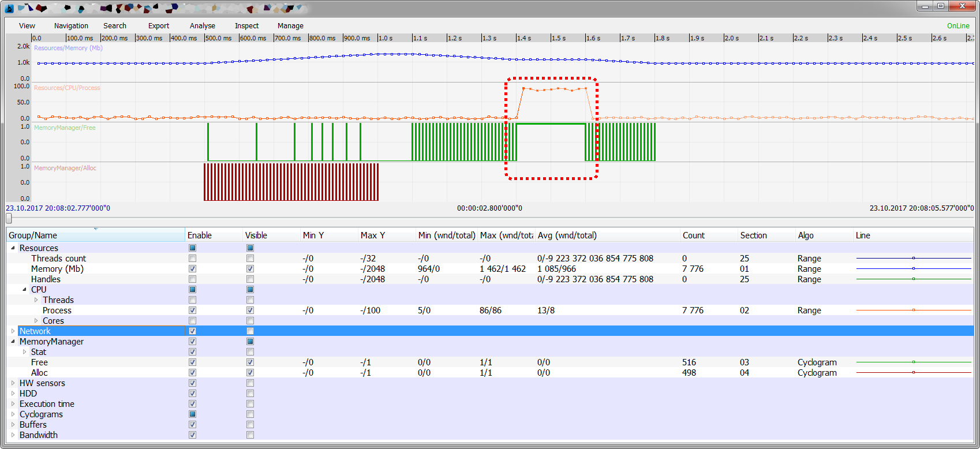The width and height of the screenshot is (980, 449).
Task: Expand the Cores subgroup
Action: tap(36, 321)
